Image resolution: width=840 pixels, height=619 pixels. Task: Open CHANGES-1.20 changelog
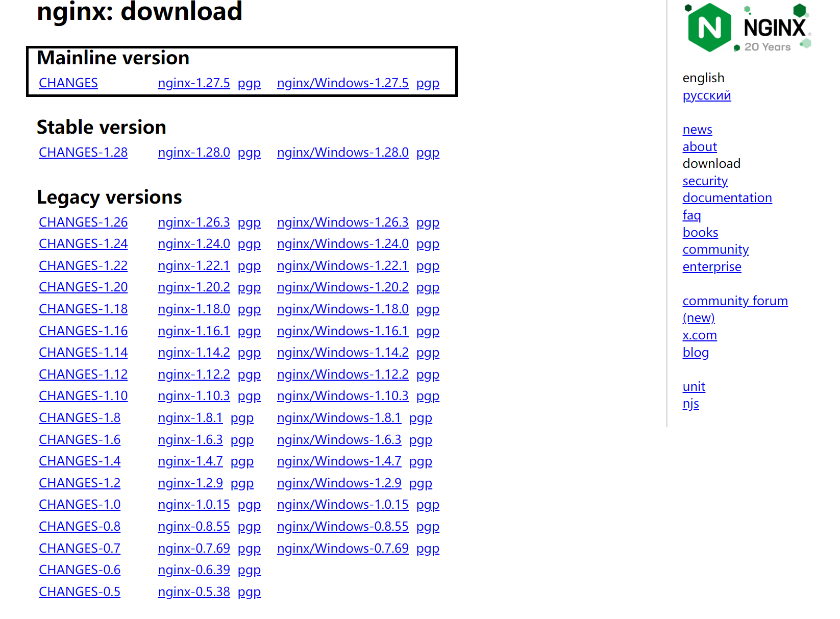click(83, 287)
